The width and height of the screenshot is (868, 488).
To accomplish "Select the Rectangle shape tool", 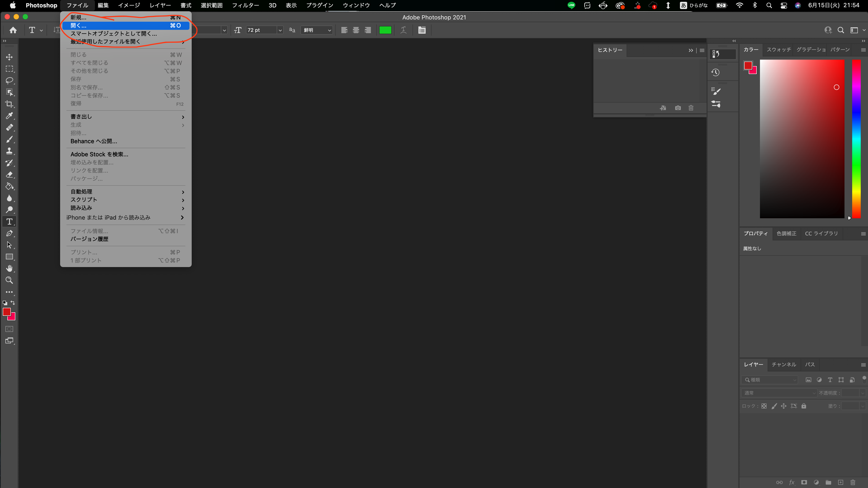I will click(x=9, y=257).
